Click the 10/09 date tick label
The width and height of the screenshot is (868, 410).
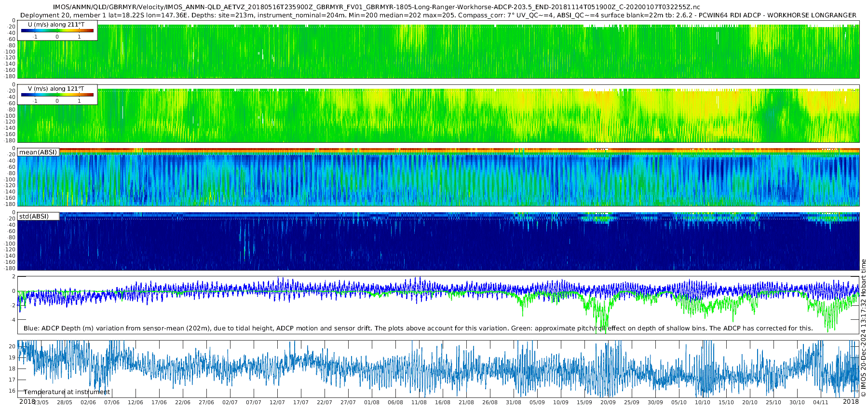[561, 402]
